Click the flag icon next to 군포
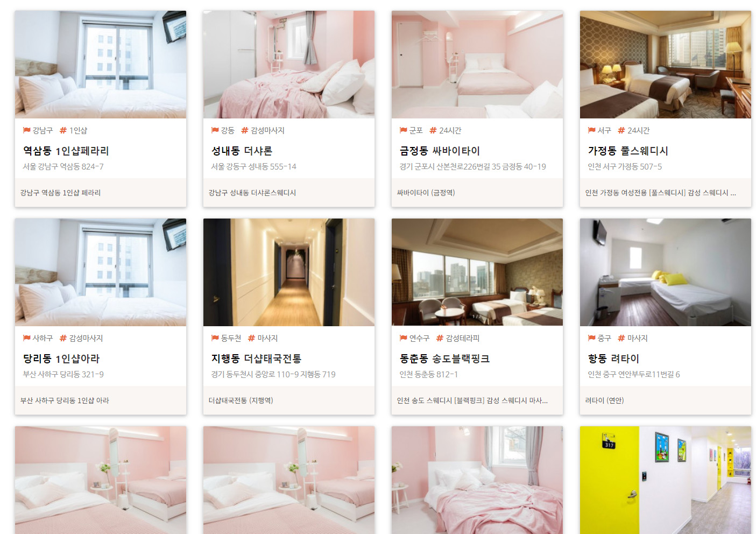The width and height of the screenshot is (756, 534). [x=403, y=130]
